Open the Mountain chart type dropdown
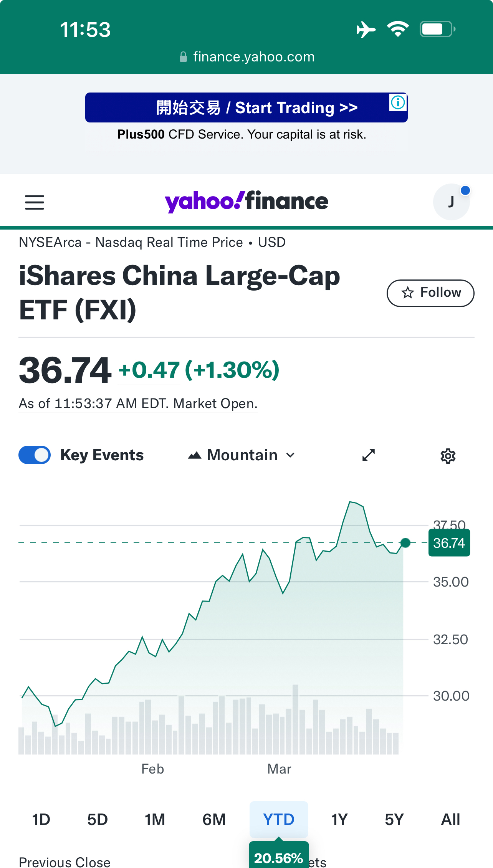 point(242,455)
